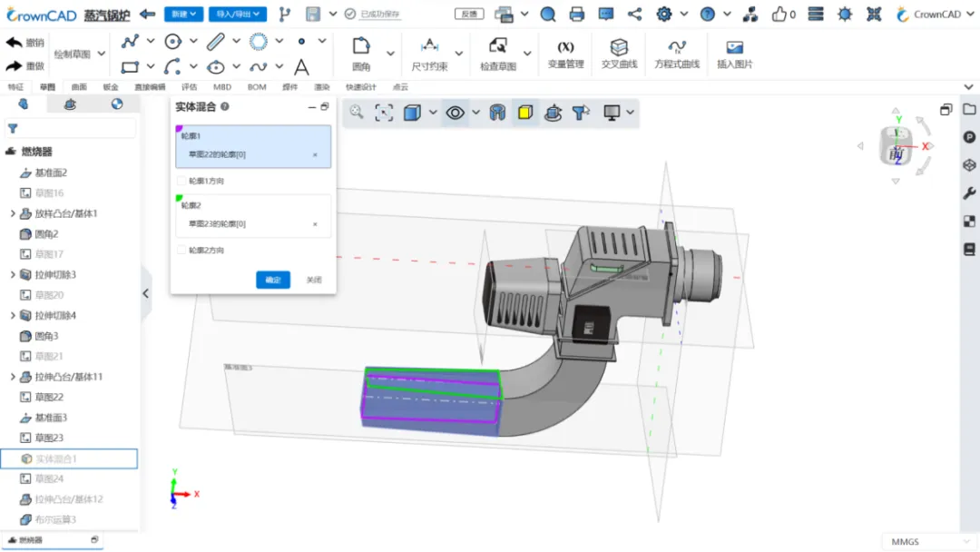The height and width of the screenshot is (552, 980).
Task: Select the text sketch tool
Action: click(301, 66)
